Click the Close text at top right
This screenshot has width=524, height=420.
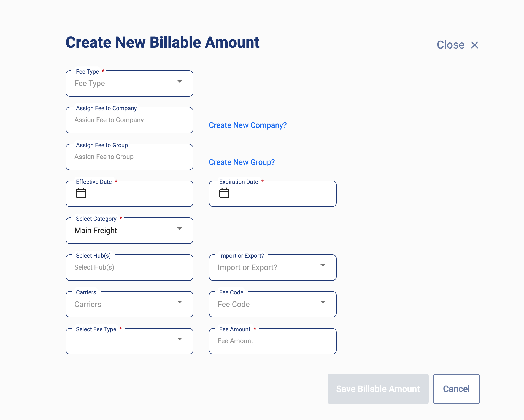click(450, 45)
